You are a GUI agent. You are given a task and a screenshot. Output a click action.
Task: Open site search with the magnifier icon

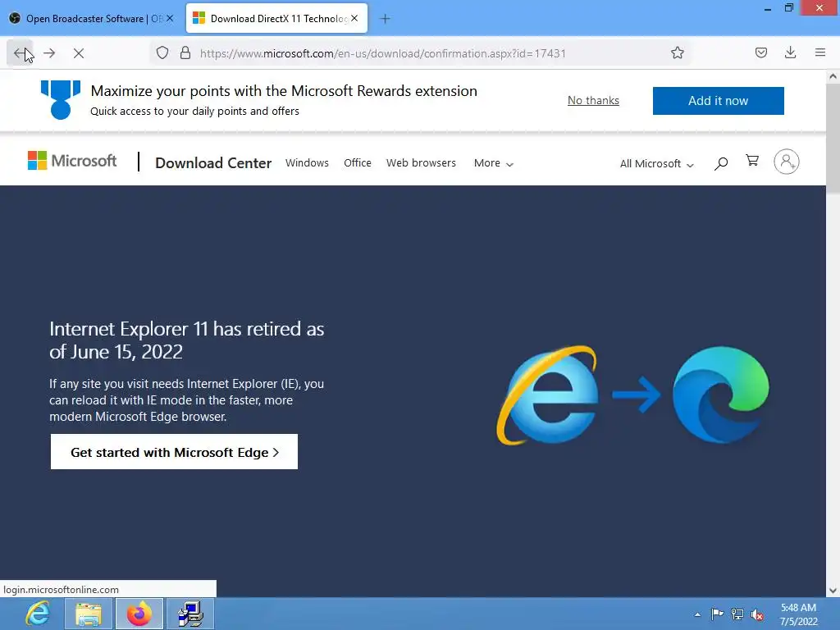coord(720,163)
